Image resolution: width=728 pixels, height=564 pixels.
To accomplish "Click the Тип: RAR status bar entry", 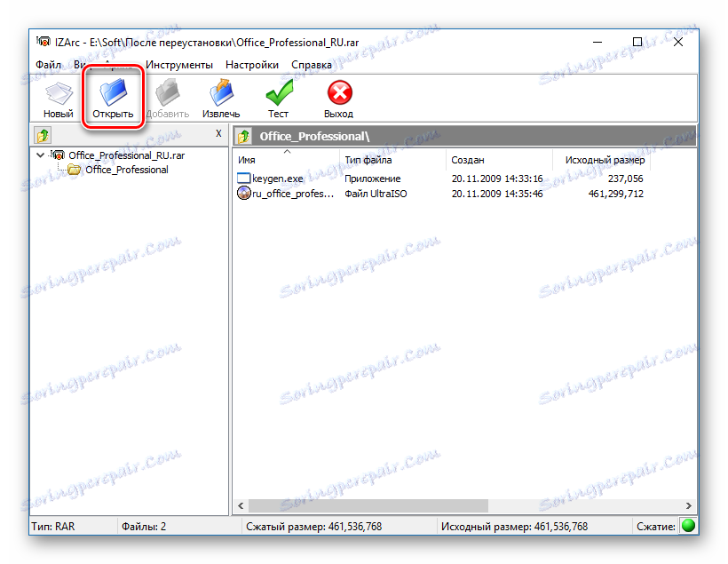I will pos(53,527).
